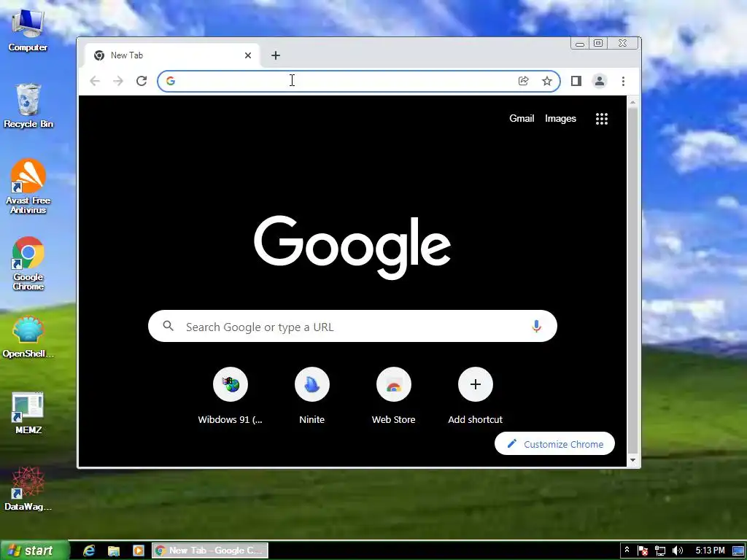Start voice search with the microphone

pyautogui.click(x=536, y=326)
